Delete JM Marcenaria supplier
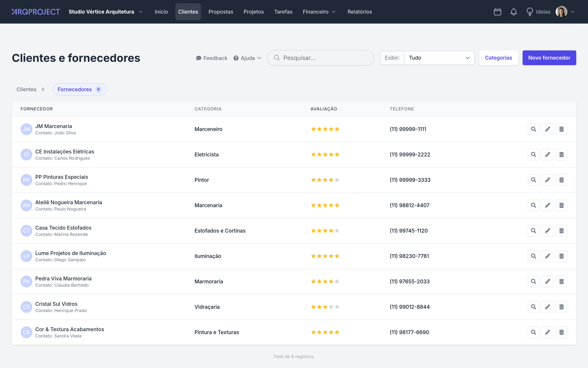The width and height of the screenshot is (588, 368). coord(561,129)
